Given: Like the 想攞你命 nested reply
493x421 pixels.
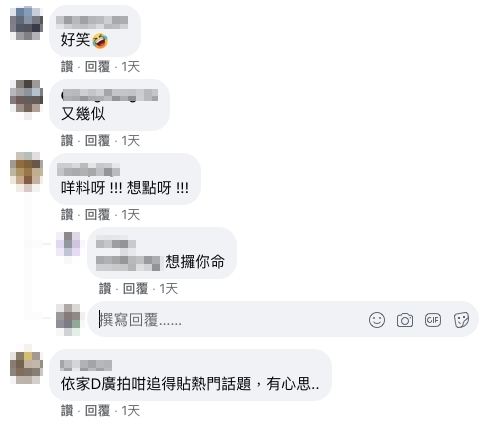Looking at the screenshot, I should 105,289.
